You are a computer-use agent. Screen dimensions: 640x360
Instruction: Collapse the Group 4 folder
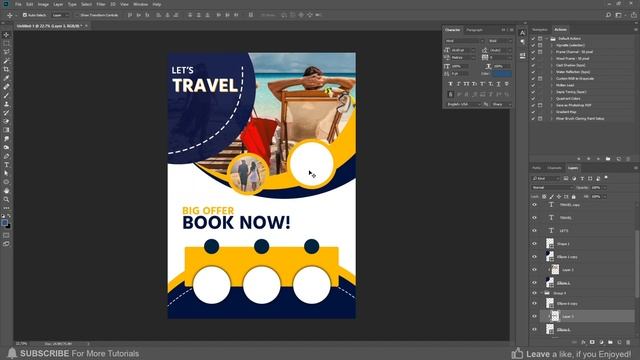coord(542,293)
